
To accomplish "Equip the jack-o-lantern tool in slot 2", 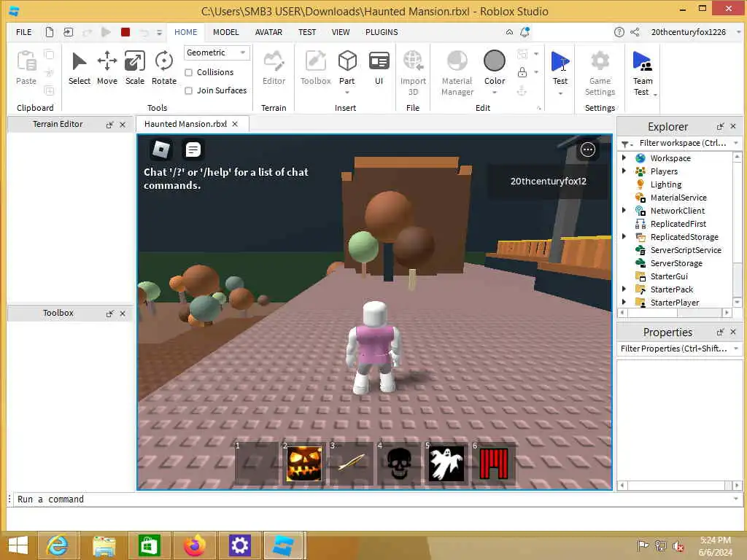I will pos(304,463).
